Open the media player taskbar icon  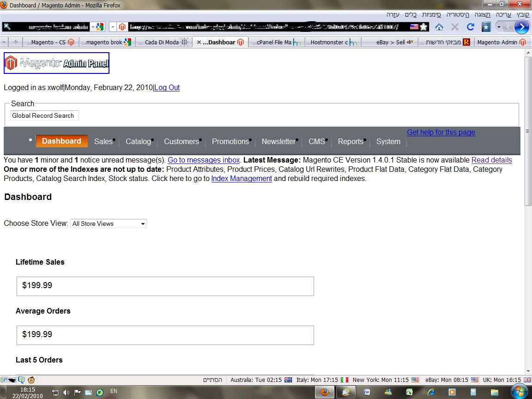(x=452, y=392)
